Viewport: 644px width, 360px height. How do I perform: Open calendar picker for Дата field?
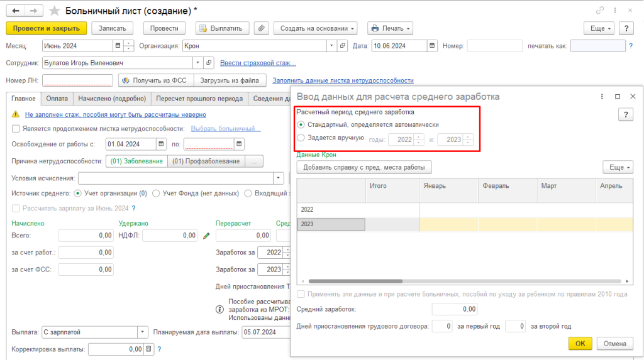432,46
